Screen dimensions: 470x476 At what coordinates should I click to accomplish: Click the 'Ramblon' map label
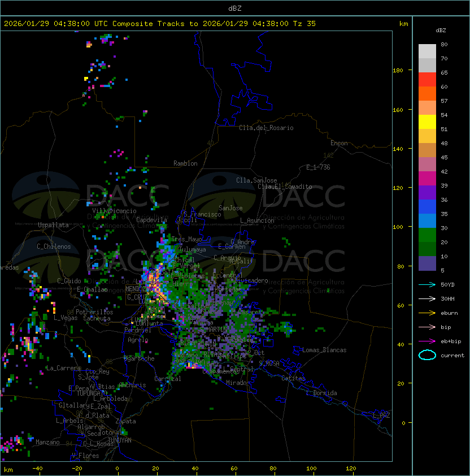point(185,163)
